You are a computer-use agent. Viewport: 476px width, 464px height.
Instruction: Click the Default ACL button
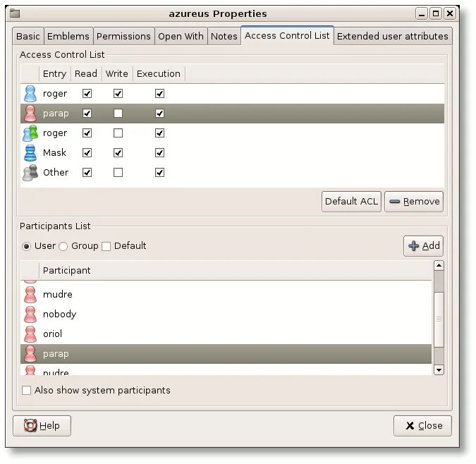[351, 202]
